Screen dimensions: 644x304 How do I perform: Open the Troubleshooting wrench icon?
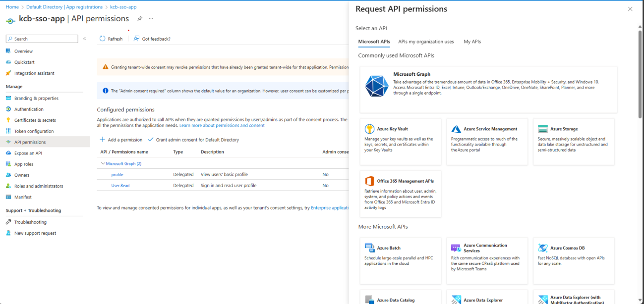point(8,222)
